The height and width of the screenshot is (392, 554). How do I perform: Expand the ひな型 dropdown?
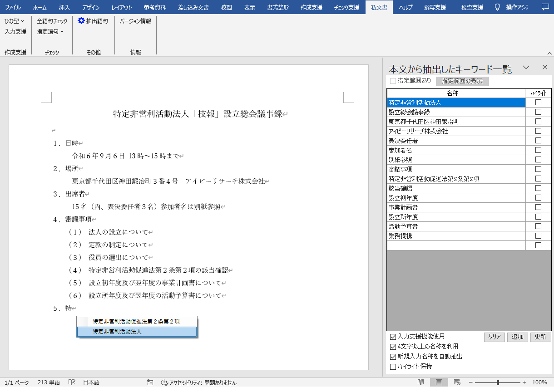15,21
